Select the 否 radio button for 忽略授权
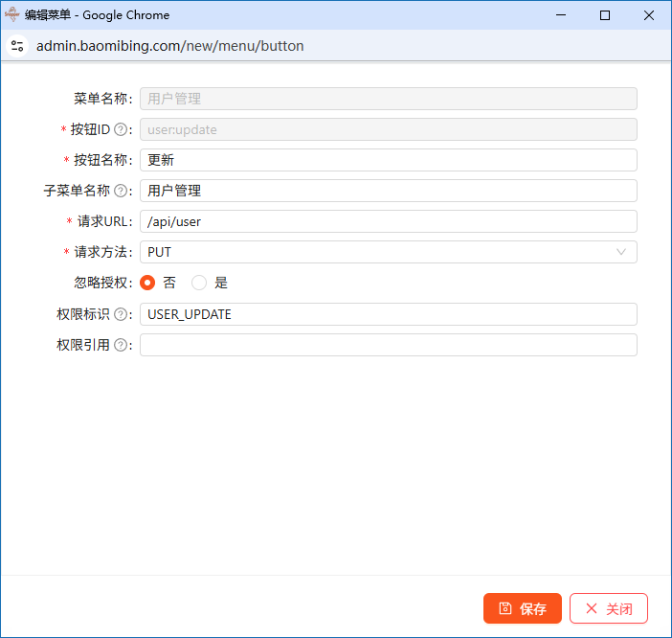Image resolution: width=672 pixels, height=638 pixels. click(x=147, y=283)
